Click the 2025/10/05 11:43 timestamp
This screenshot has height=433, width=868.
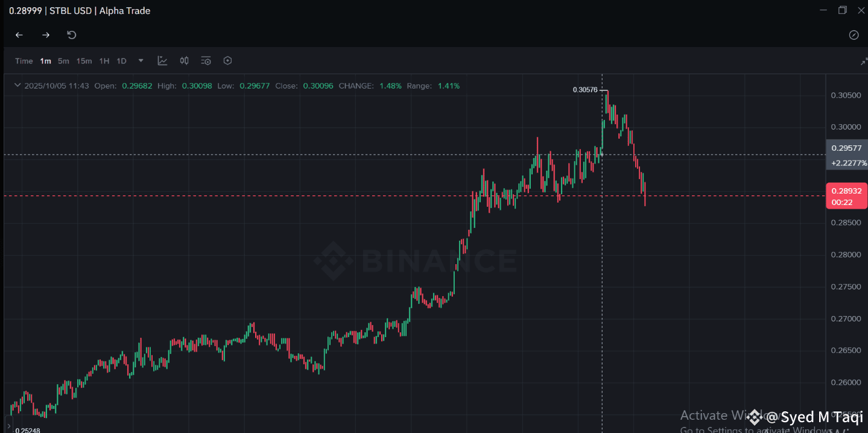[x=57, y=86]
